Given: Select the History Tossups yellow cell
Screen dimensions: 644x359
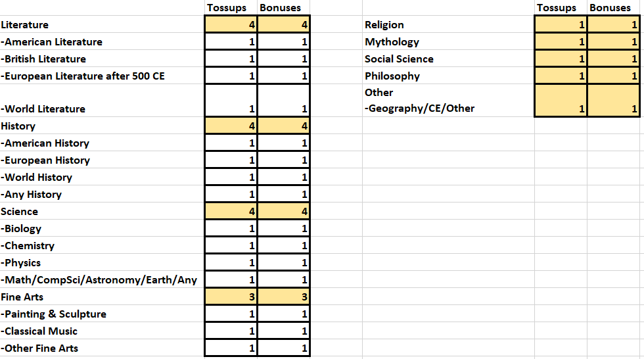Looking at the screenshot, I should pos(231,126).
